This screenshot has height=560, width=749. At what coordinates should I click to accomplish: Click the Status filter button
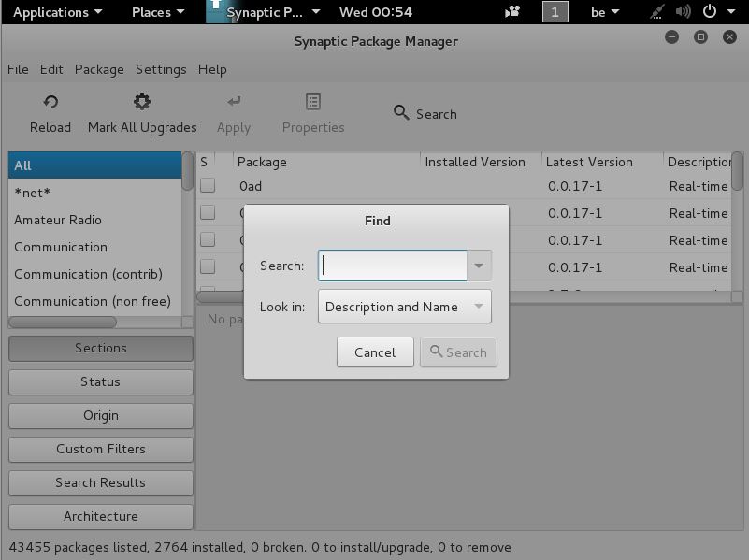pos(101,382)
